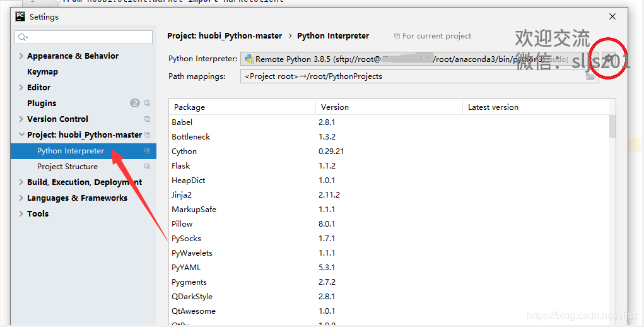Select Project Structure in settings tree
Screen dimensions: 644x327
[x=83, y=167]
